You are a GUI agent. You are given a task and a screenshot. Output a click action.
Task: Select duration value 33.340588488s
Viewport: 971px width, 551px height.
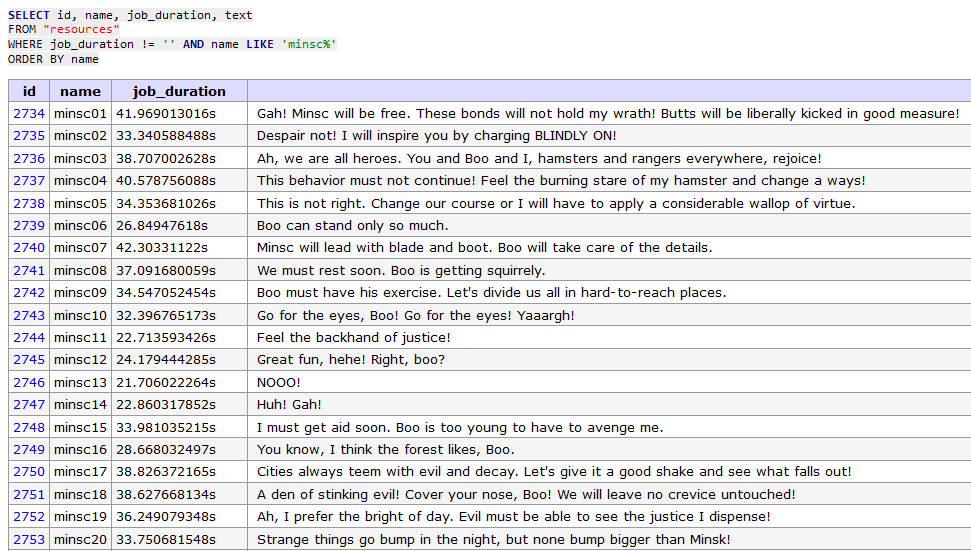166,136
